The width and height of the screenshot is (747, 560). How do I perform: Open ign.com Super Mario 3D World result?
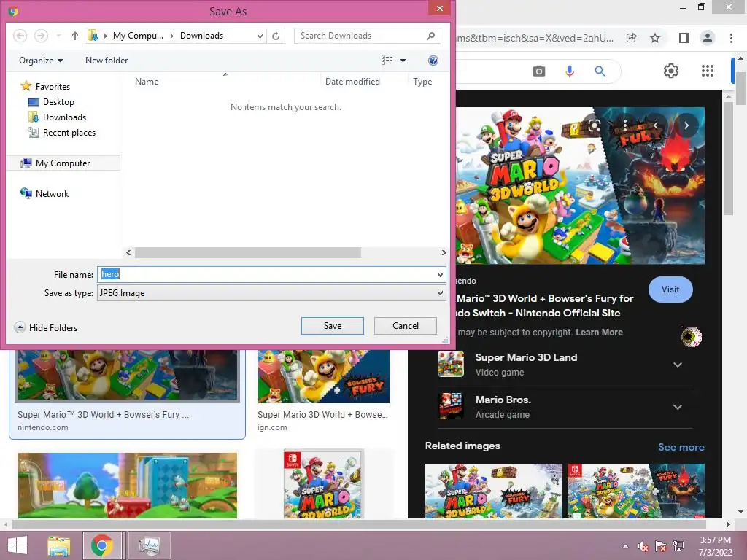click(323, 391)
